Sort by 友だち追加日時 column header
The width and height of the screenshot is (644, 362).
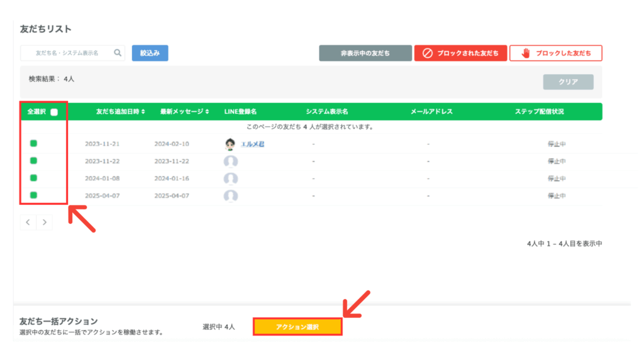click(x=120, y=112)
